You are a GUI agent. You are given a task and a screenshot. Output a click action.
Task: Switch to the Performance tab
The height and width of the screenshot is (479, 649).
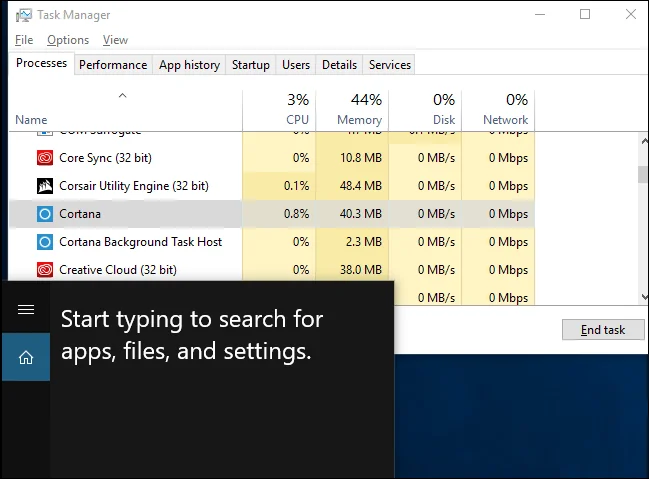click(x=113, y=65)
